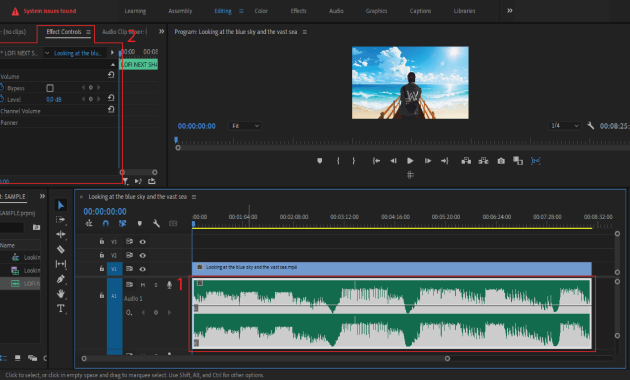Select the Type tool
Screen dimensions: 630x380
61,308
